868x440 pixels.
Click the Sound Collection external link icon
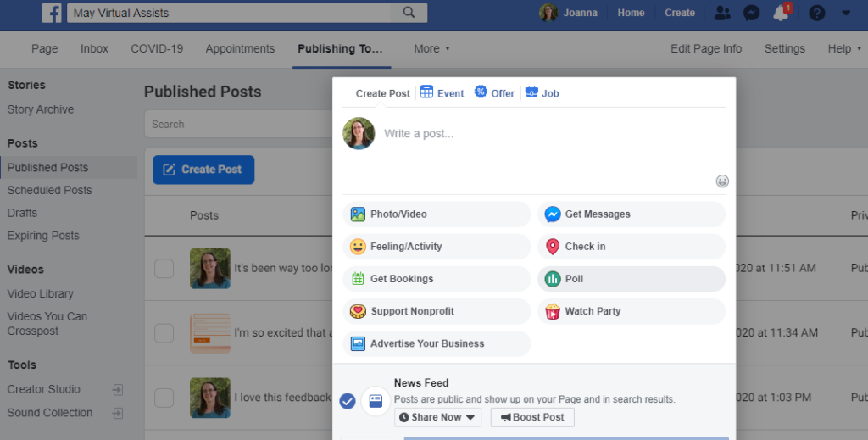[x=117, y=413]
